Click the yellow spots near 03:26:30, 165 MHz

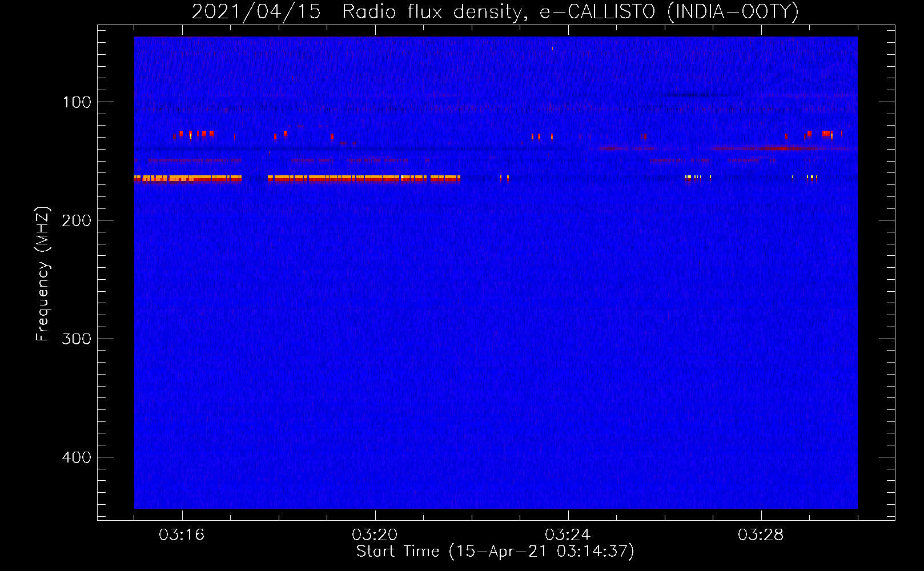[693, 177]
